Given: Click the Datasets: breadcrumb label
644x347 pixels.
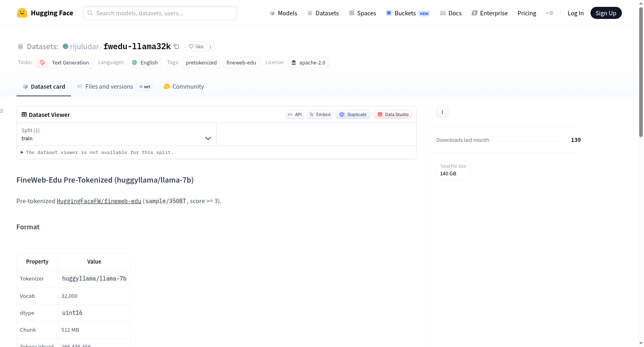Looking at the screenshot, I should tap(43, 46).
